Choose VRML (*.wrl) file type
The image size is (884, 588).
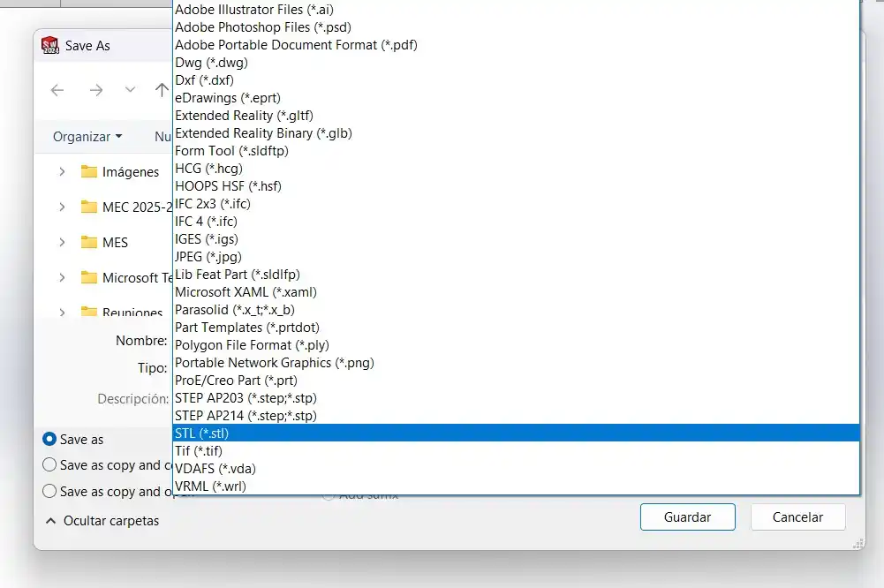516,486
